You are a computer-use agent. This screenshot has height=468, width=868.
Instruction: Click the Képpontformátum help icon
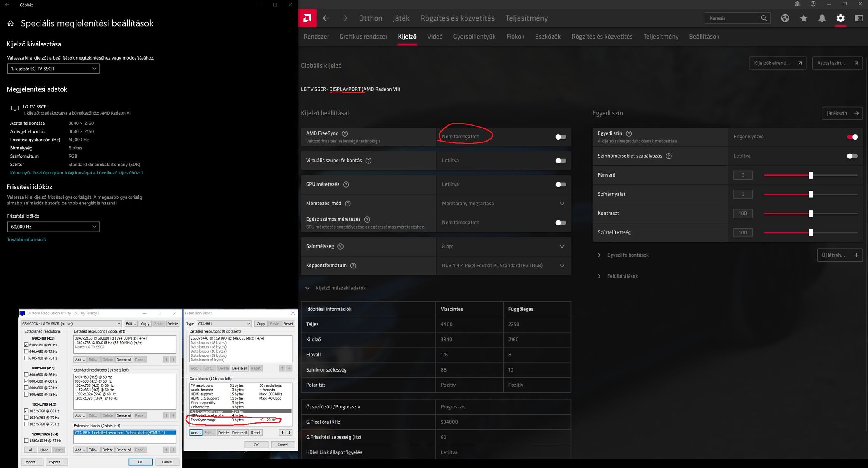(353, 266)
